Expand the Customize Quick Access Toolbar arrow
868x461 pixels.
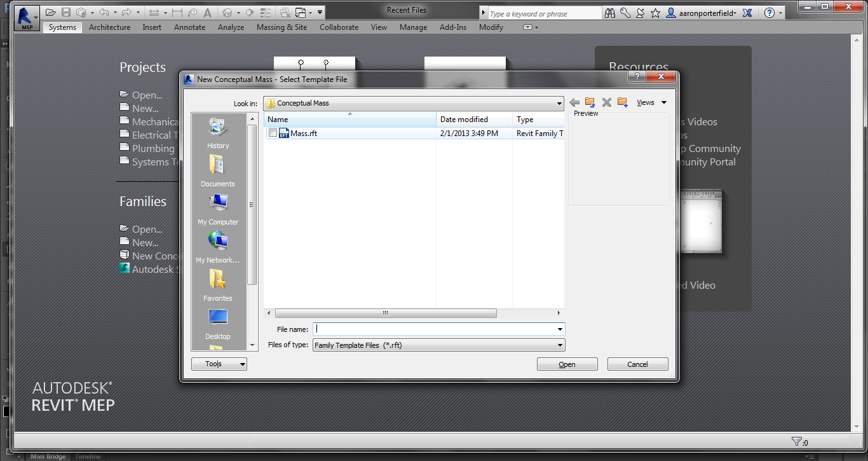click(320, 13)
